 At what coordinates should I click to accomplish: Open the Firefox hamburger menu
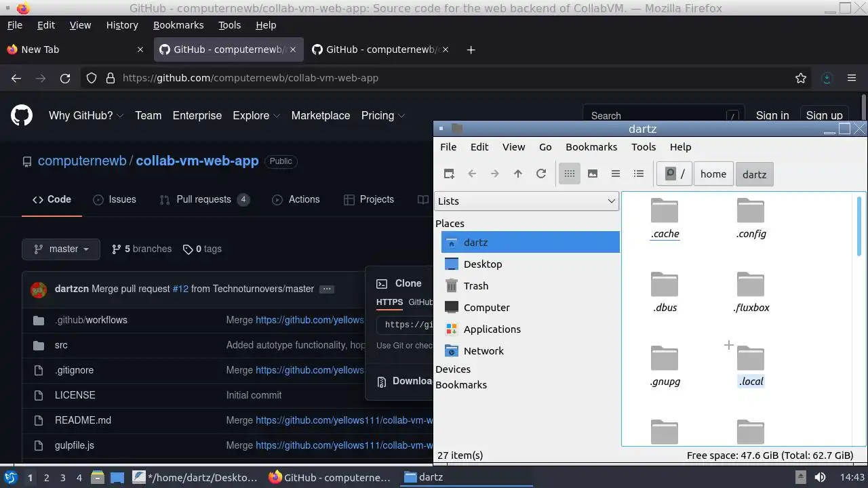(x=852, y=78)
